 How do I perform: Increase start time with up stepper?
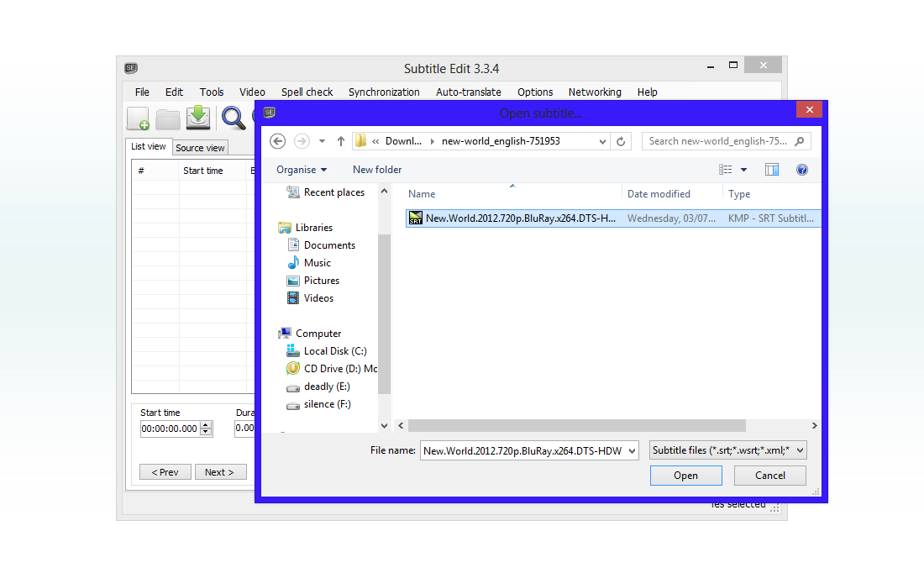pyautogui.click(x=206, y=425)
